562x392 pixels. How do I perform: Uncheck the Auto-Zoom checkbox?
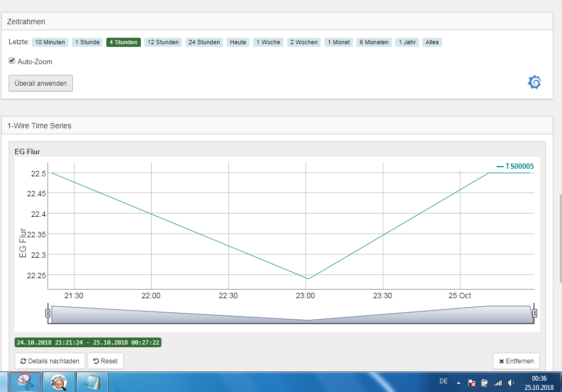coord(12,60)
